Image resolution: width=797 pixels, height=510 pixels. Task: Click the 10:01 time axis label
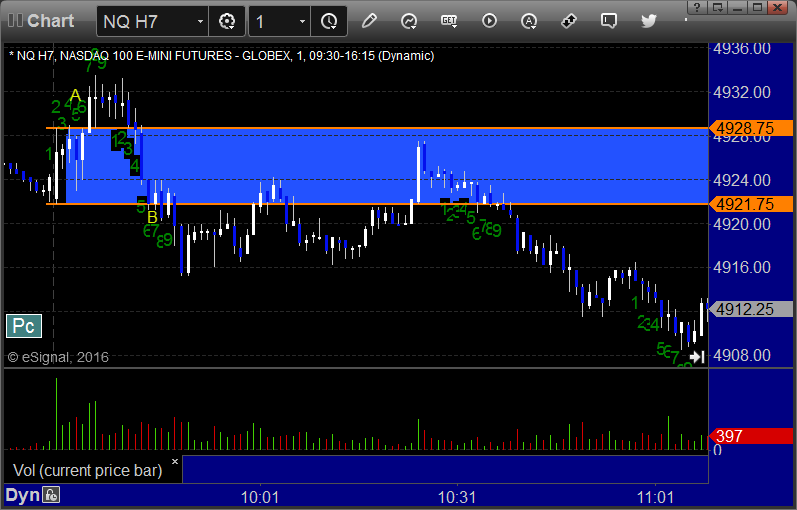(260, 497)
